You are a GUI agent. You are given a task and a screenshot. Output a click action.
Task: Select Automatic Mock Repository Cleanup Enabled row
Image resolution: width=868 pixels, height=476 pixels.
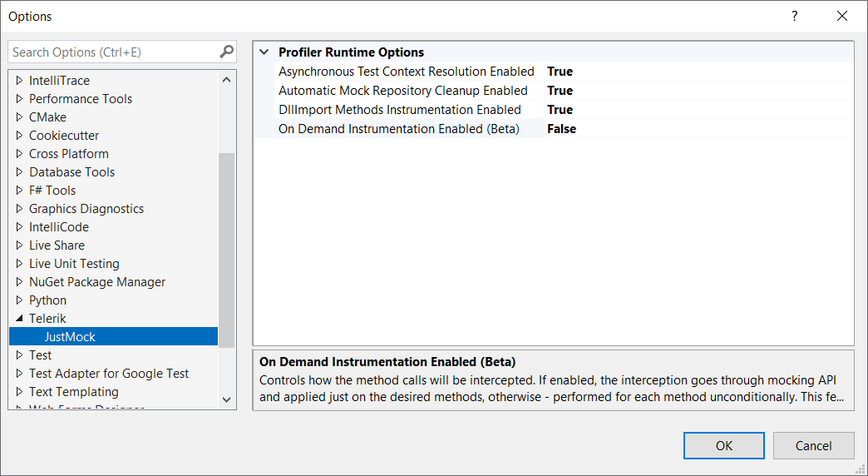click(402, 91)
